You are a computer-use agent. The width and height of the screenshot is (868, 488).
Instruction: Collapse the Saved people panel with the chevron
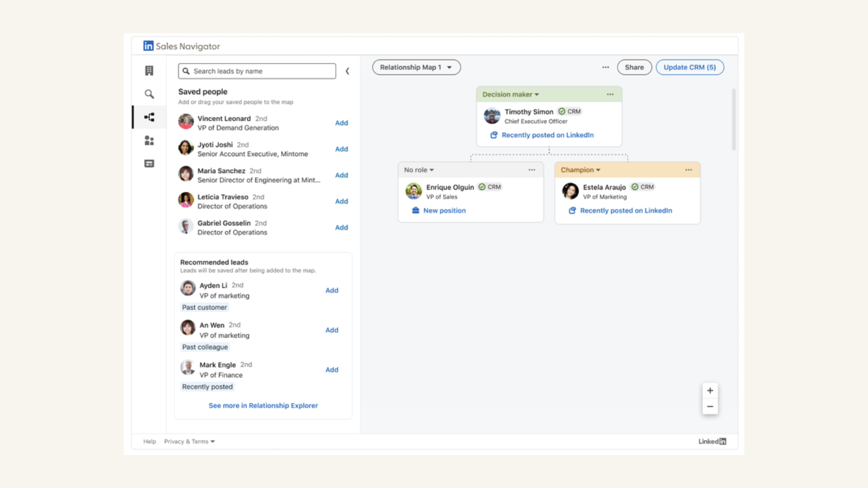click(x=348, y=70)
